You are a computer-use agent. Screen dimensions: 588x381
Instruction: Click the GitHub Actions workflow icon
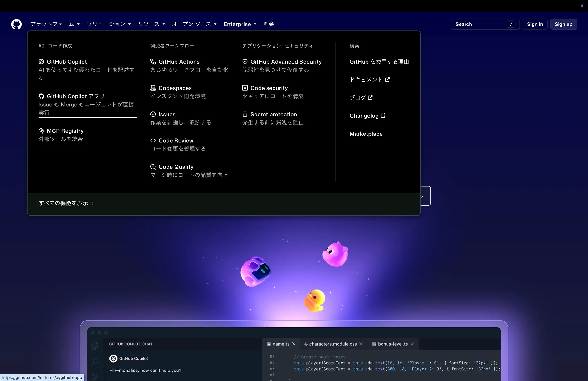point(153,62)
